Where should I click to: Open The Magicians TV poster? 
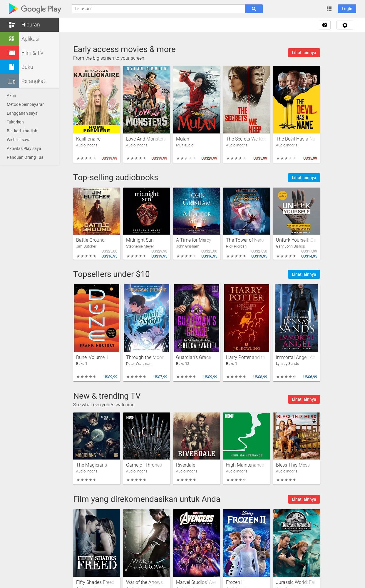click(x=97, y=436)
